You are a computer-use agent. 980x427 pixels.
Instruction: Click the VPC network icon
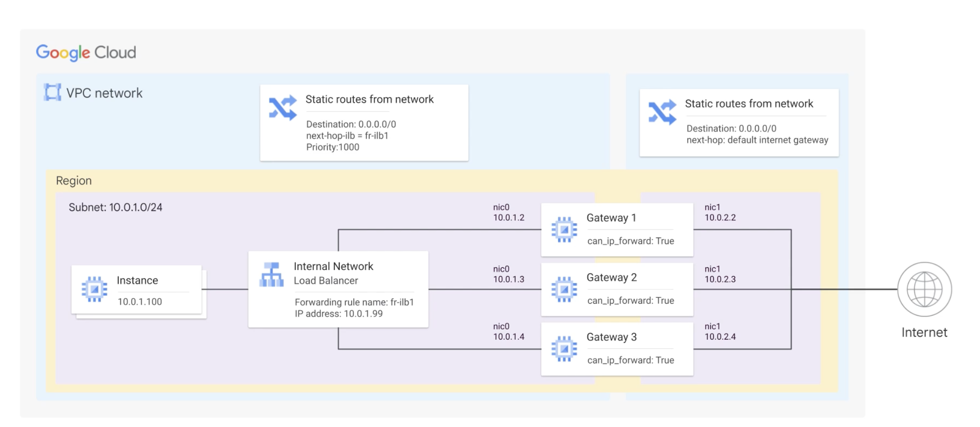tap(52, 92)
